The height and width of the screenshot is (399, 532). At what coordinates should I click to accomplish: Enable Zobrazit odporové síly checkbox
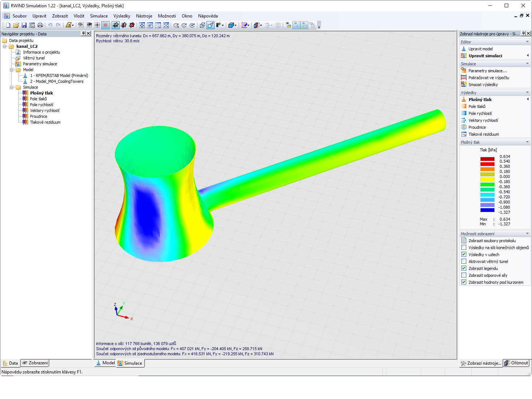(x=464, y=275)
